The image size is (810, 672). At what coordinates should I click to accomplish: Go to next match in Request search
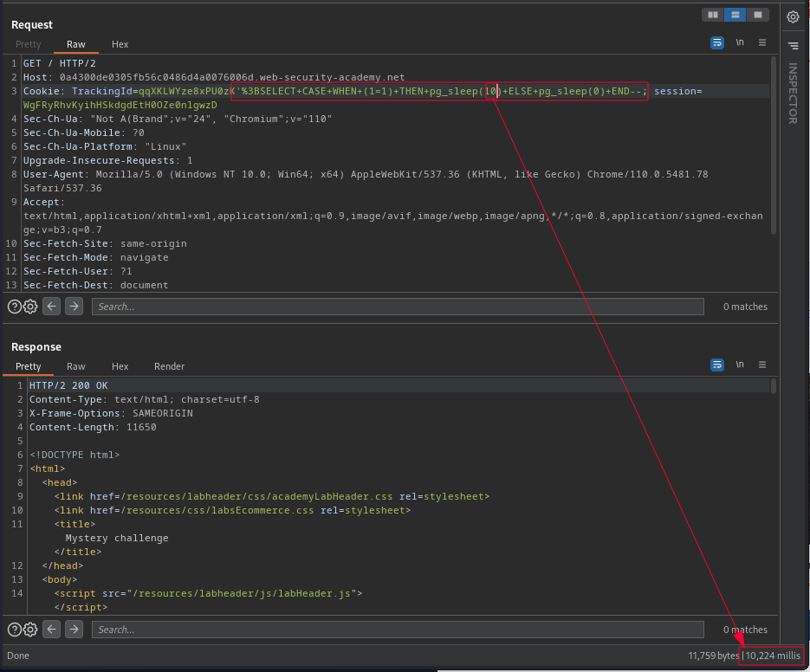74,307
